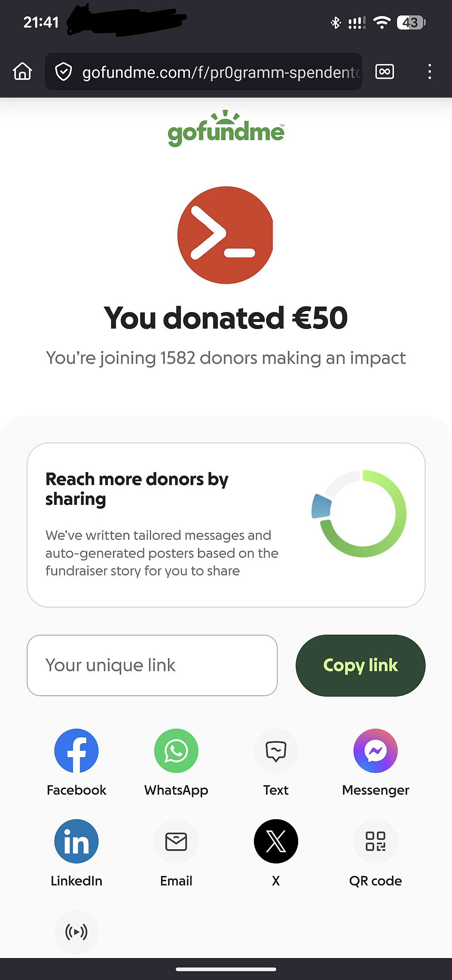452x980 pixels.
Task: Tap the shield site security icon
Action: click(x=64, y=71)
